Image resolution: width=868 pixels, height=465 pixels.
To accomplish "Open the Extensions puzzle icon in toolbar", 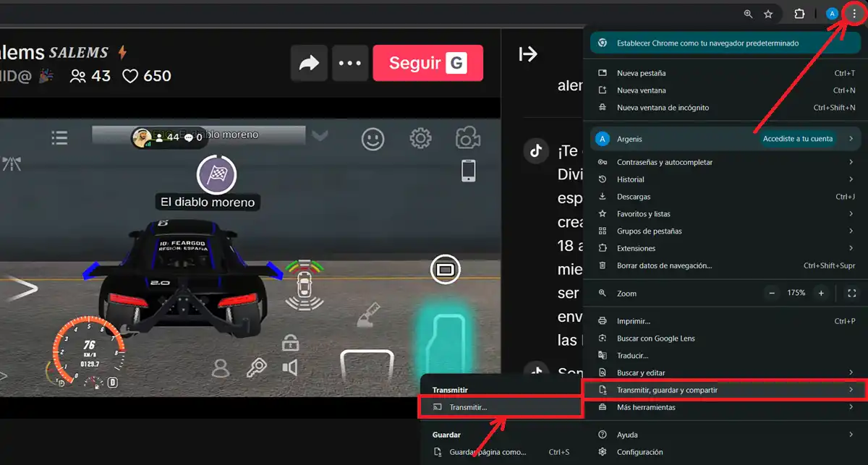I will [799, 14].
